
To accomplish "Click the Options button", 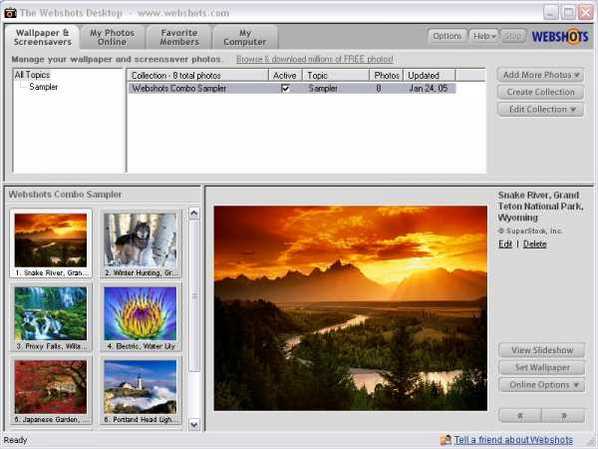I will click(x=447, y=36).
